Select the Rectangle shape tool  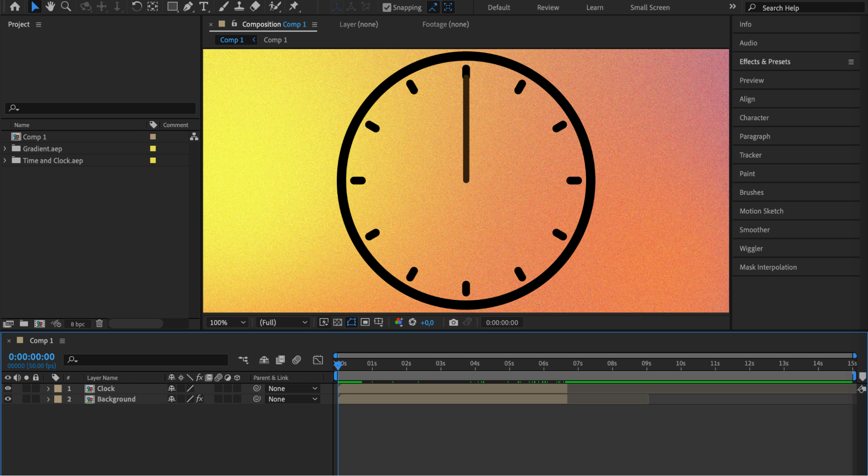172,7
